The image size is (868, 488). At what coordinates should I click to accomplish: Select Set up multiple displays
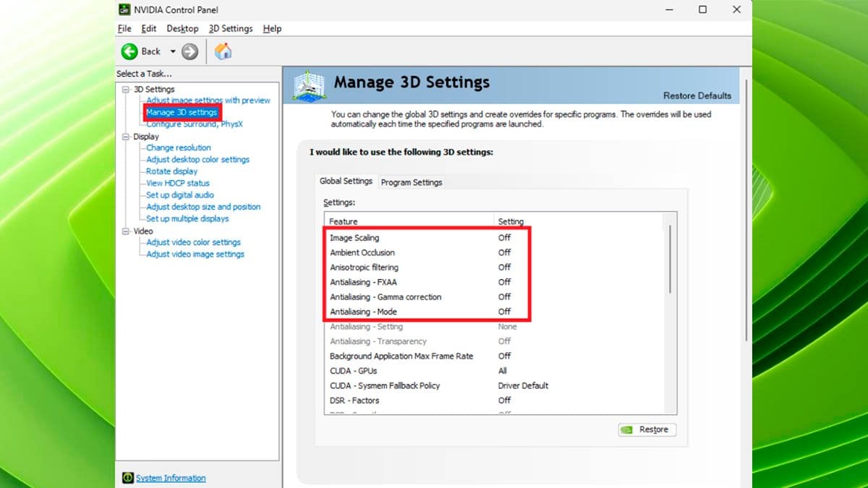pos(187,218)
